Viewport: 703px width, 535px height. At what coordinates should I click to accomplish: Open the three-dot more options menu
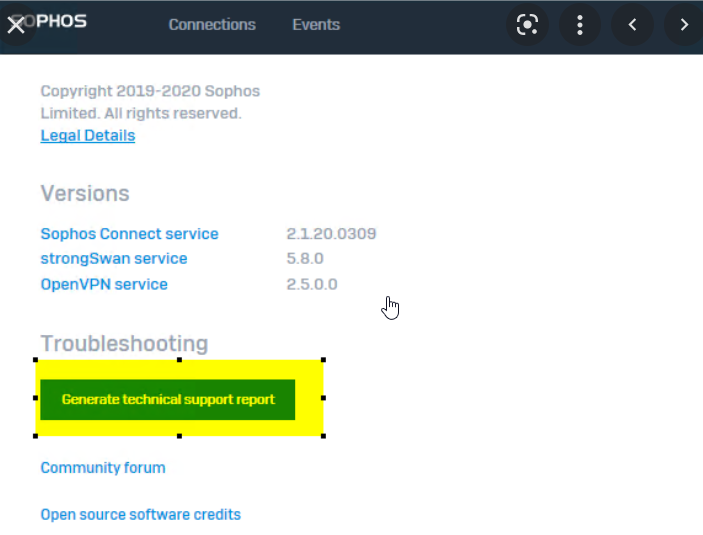tap(580, 25)
